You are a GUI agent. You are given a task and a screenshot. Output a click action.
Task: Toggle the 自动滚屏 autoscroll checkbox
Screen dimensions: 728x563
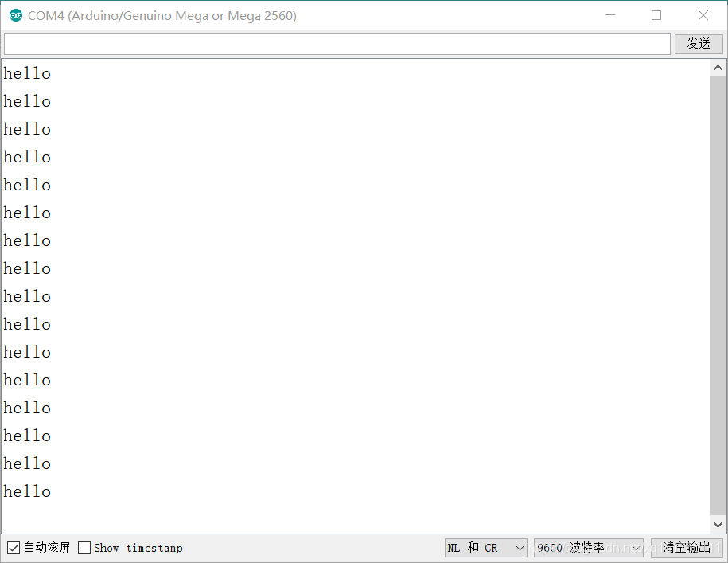click(14, 548)
